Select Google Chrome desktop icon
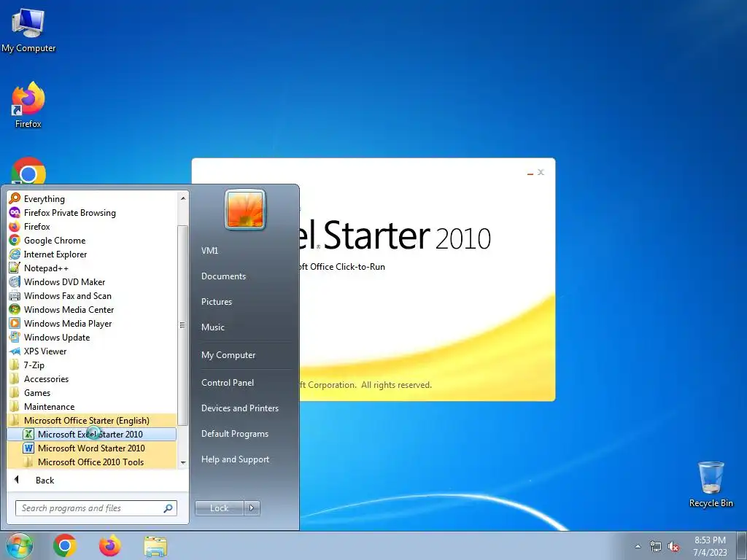Screen dimensions: 747x560 (28, 171)
